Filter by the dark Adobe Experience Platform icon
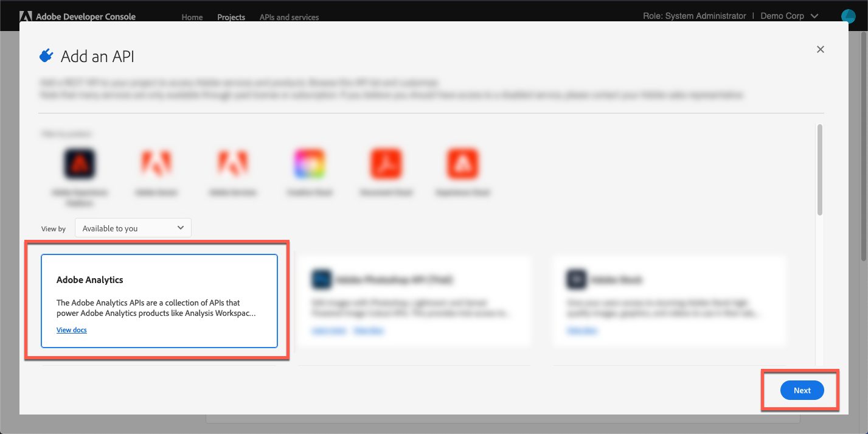 pyautogui.click(x=80, y=163)
